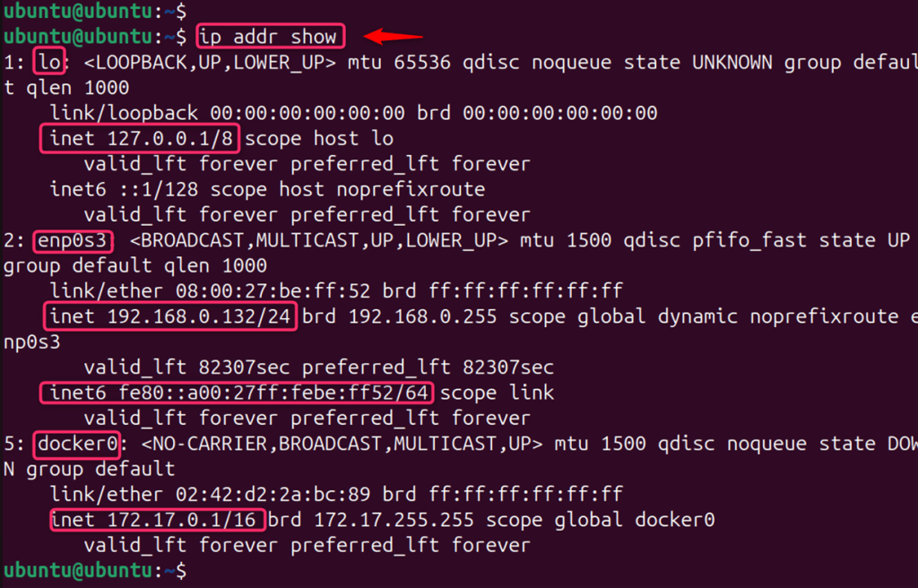
Task: Click the 'enp0s3' interface name
Action: tap(75, 240)
